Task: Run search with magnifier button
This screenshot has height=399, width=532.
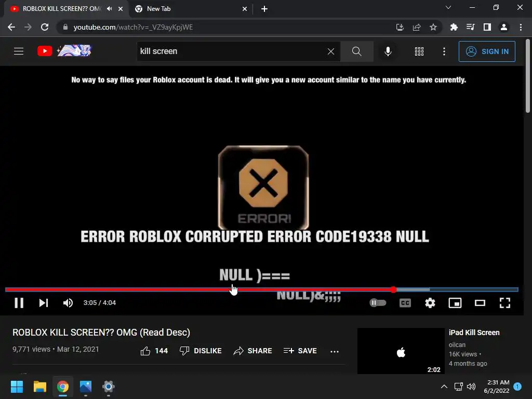Action: click(356, 51)
